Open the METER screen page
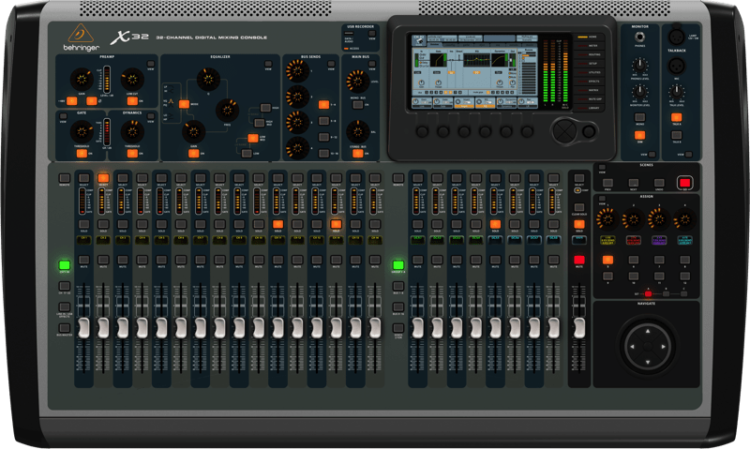Screen dimensions: 750x449 [588, 46]
